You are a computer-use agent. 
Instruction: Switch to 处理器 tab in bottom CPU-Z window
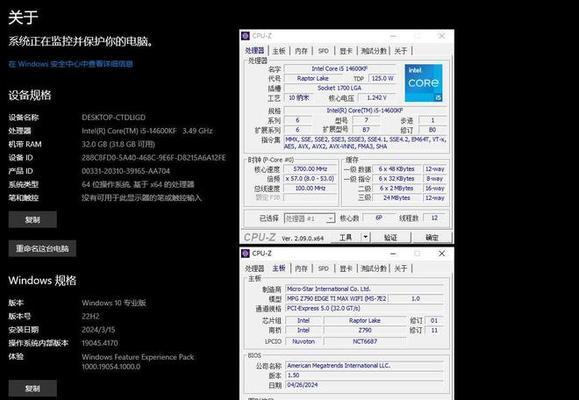tap(255, 269)
